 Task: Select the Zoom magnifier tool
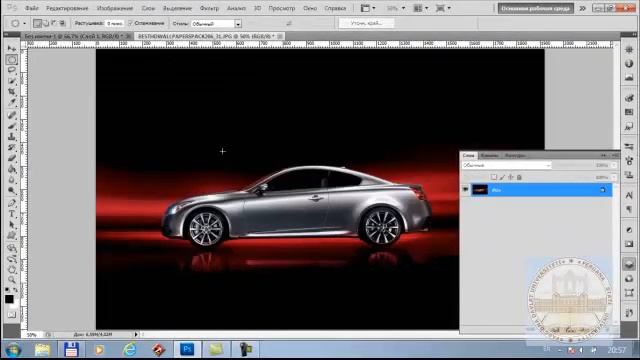click(12, 280)
